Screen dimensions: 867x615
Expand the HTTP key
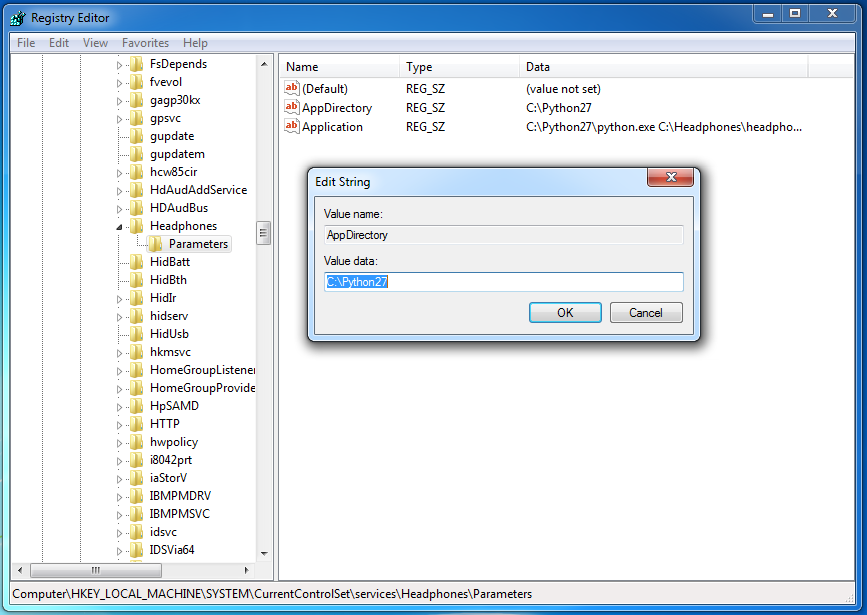pyautogui.click(x=119, y=425)
